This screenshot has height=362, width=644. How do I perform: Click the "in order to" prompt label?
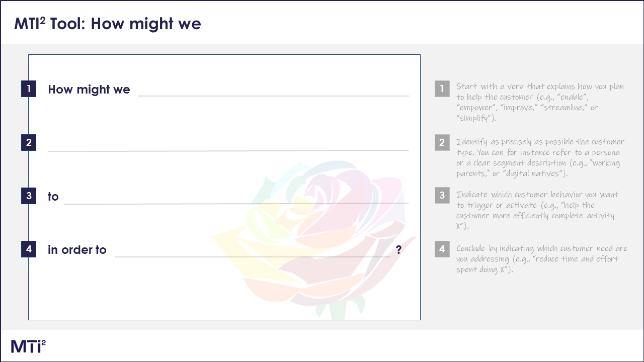77,250
